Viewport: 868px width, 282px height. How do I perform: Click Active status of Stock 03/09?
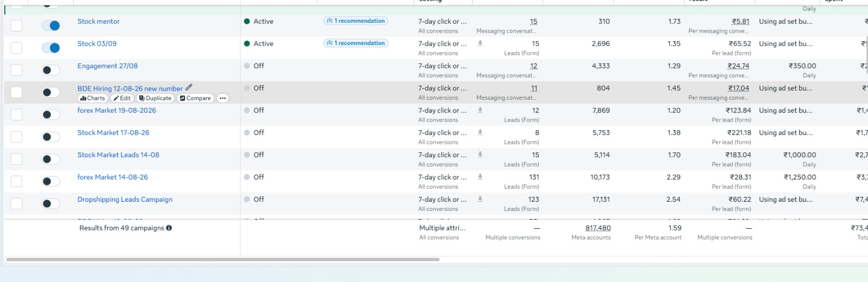pos(259,43)
